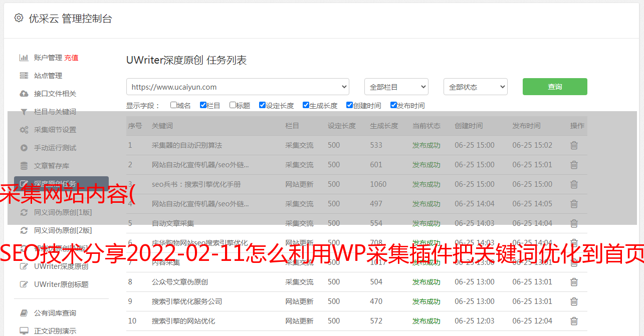
Task: Click the 发布时间 value 06-25 12:04
Action: pyautogui.click(x=532, y=321)
